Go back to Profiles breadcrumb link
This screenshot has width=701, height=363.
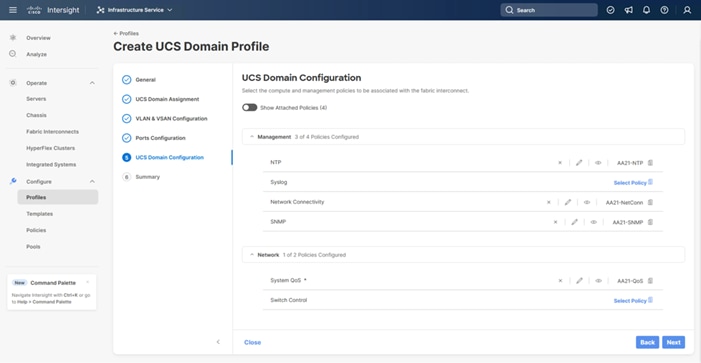126,34
